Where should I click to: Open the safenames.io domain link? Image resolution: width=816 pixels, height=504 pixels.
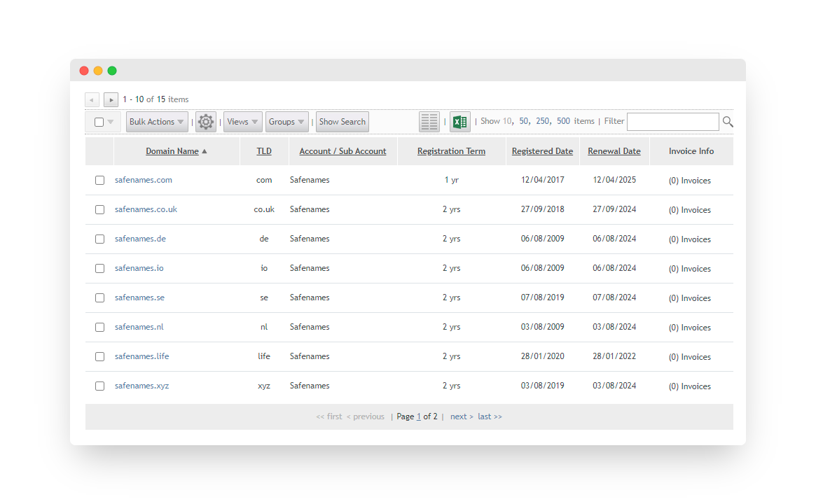[139, 268]
